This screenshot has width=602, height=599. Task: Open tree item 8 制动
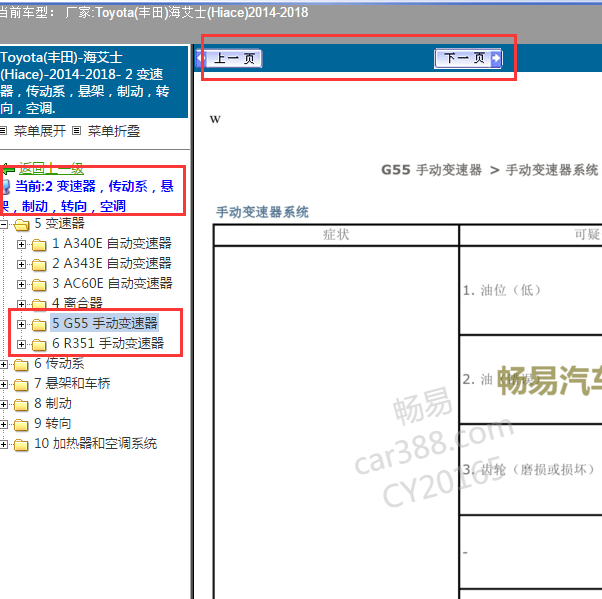[53, 404]
